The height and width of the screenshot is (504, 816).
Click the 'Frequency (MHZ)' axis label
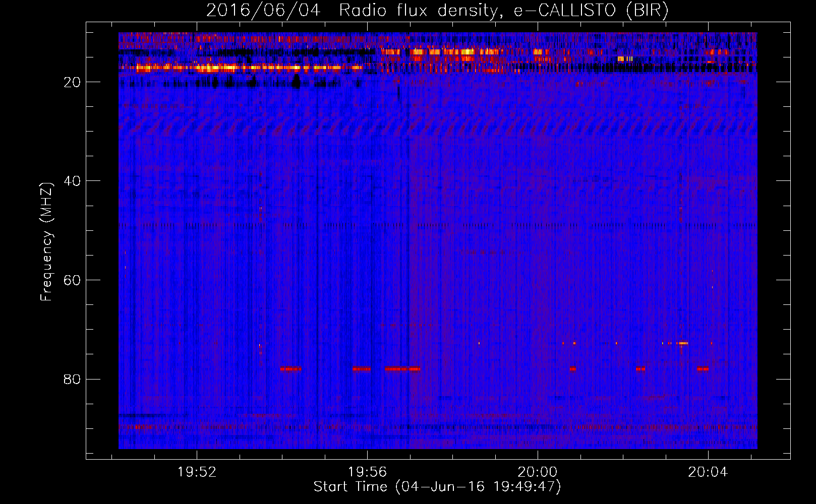(46, 242)
